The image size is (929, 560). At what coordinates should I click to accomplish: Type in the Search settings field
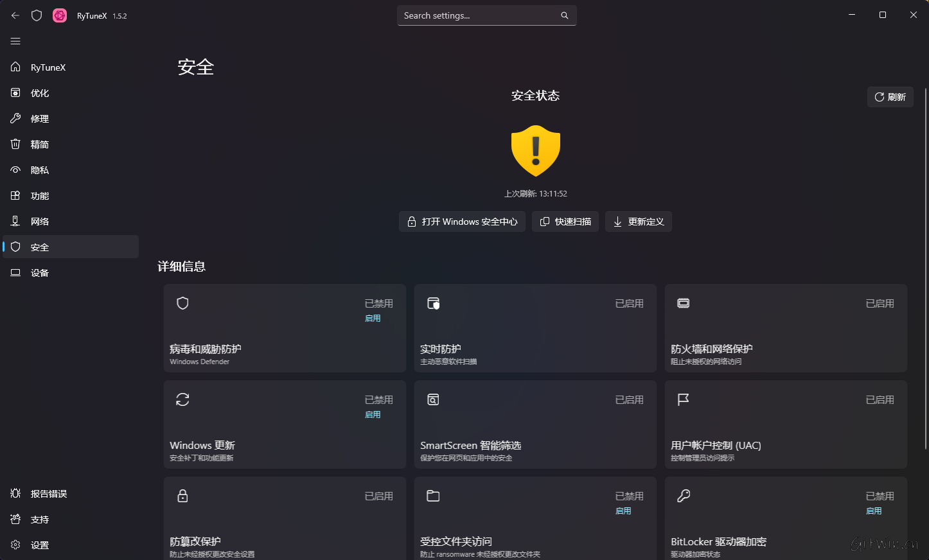[x=479, y=15]
